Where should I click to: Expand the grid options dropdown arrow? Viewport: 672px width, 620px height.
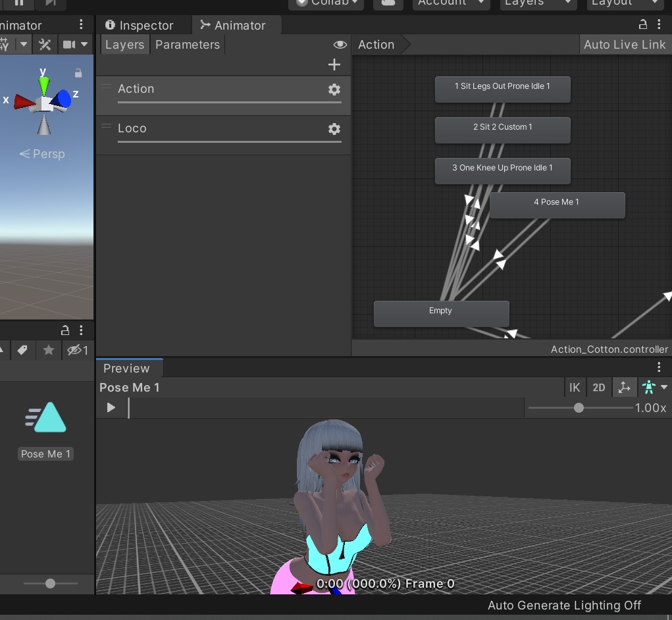coord(24,44)
